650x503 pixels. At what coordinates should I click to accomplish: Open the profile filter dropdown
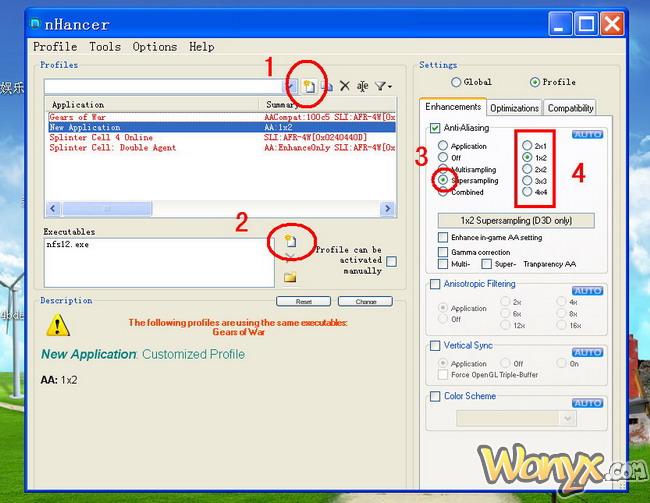coord(383,87)
